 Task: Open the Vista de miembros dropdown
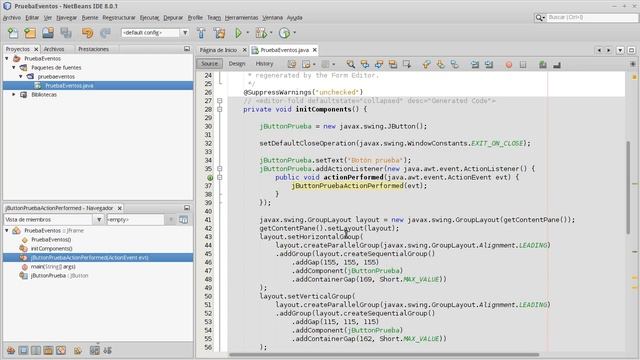tap(99, 220)
